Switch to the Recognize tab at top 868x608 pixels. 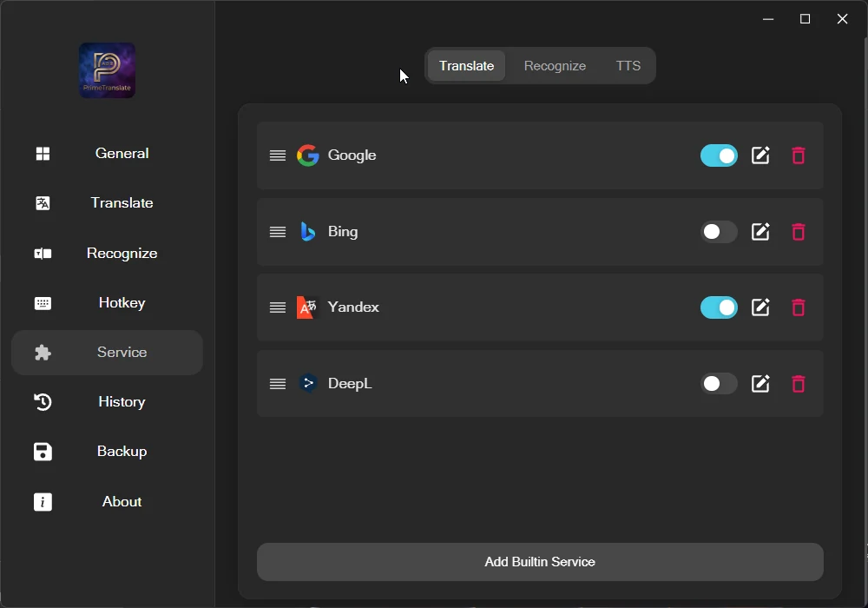[555, 66]
